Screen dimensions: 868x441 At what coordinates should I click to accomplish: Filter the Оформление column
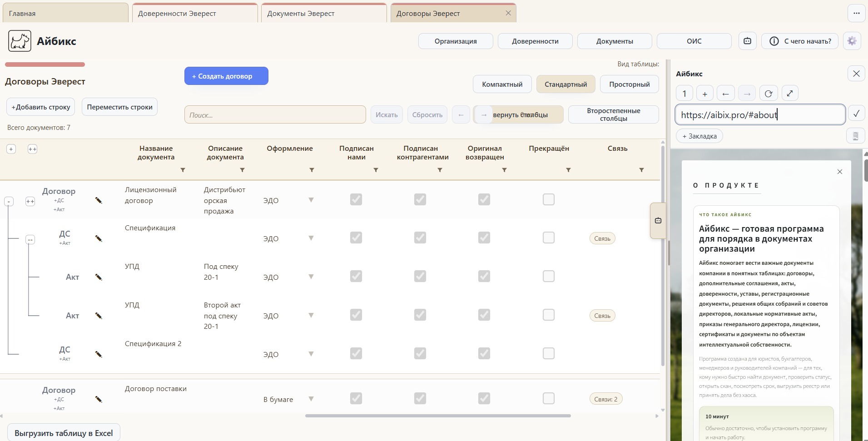pyautogui.click(x=312, y=170)
